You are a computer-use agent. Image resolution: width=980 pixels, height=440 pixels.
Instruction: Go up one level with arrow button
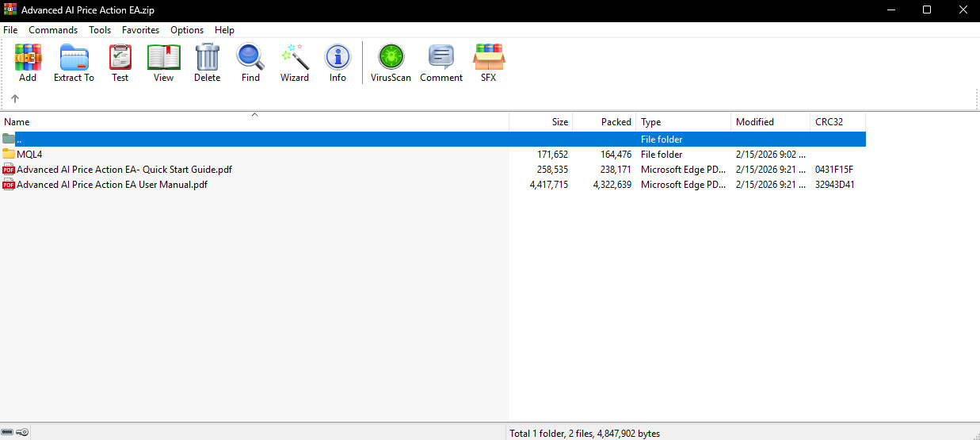[15, 99]
